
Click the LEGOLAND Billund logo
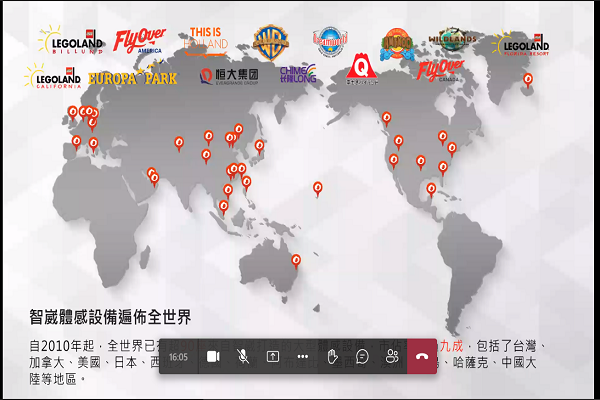pyautogui.click(x=71, y=40)
